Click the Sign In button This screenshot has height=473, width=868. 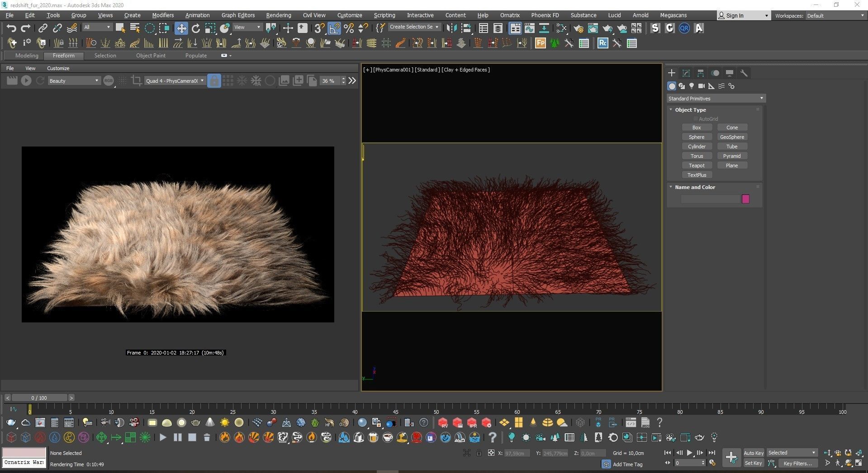click(x=744, y=15)
